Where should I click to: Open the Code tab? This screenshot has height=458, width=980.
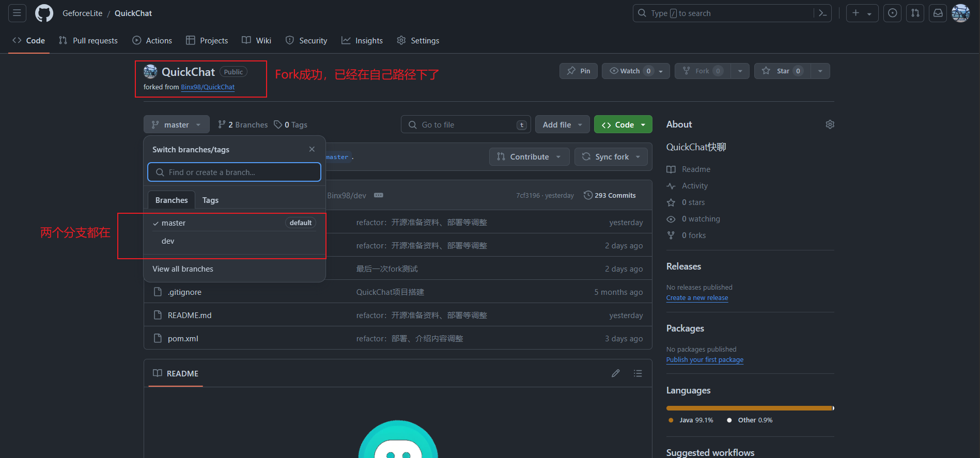[x=29, y=40]
